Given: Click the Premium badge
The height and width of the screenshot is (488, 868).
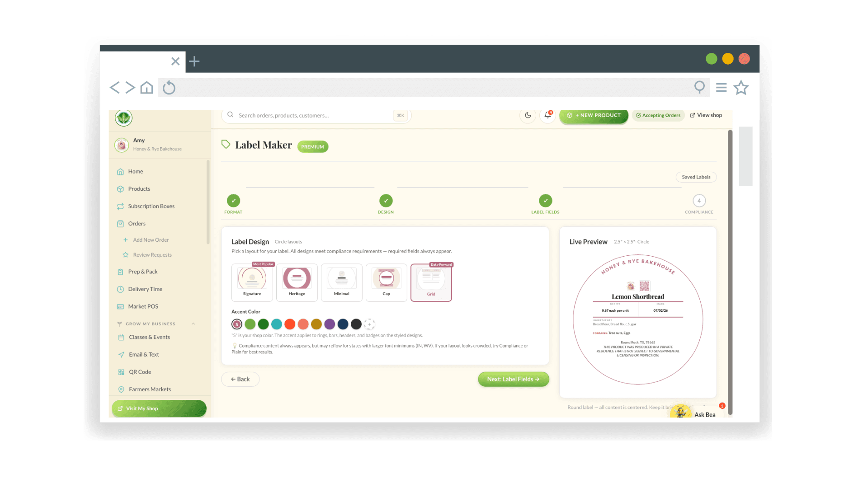Looking at the screenshot, I should coord(312,147).
